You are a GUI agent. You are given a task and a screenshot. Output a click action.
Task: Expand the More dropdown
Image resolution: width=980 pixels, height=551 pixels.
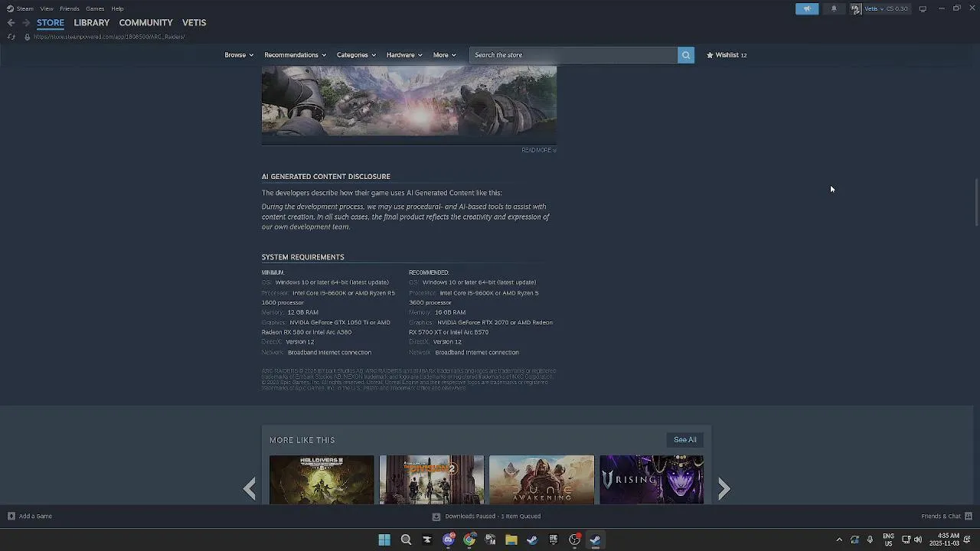tap(444, 55)
